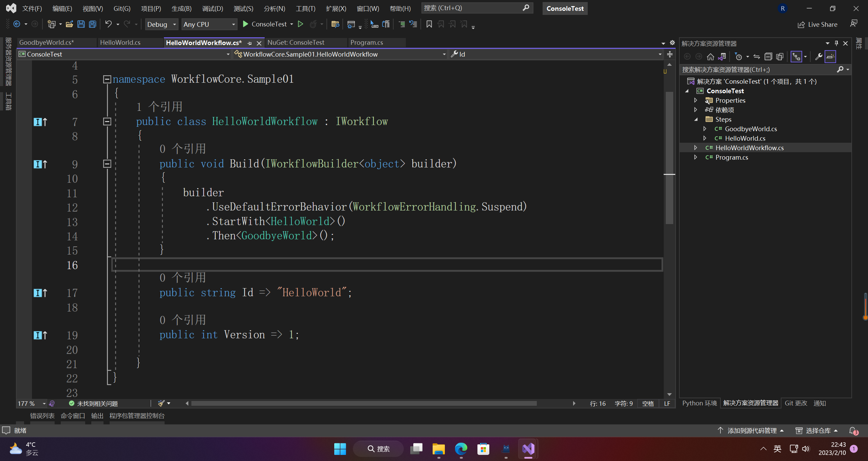Switch to the Program.cs tab
868x461 pixels.
366,42
